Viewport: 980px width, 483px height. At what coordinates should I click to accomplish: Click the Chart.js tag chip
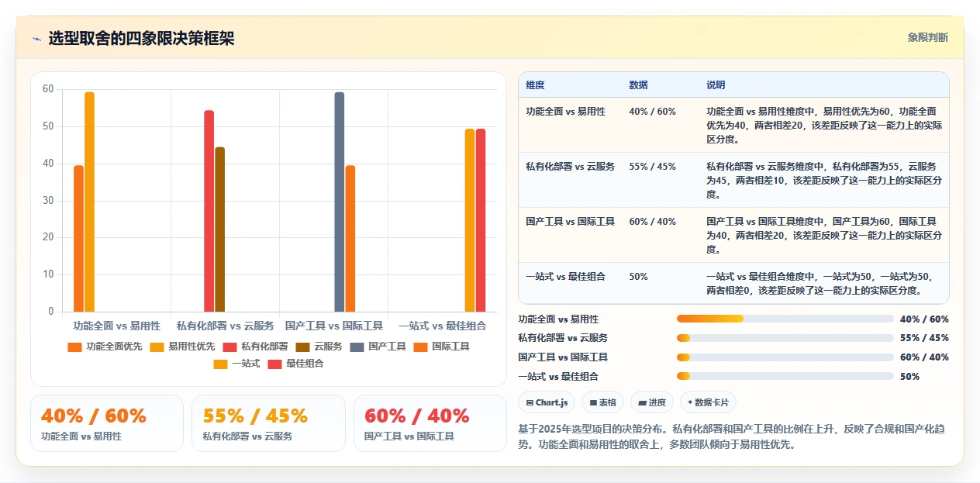click(x=547, y=402)
